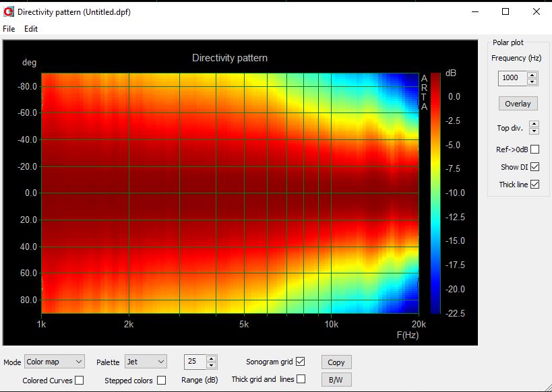Click the ARTA app icon in title bar
Viewport: 552px width, 392px height.
point(8,11)
